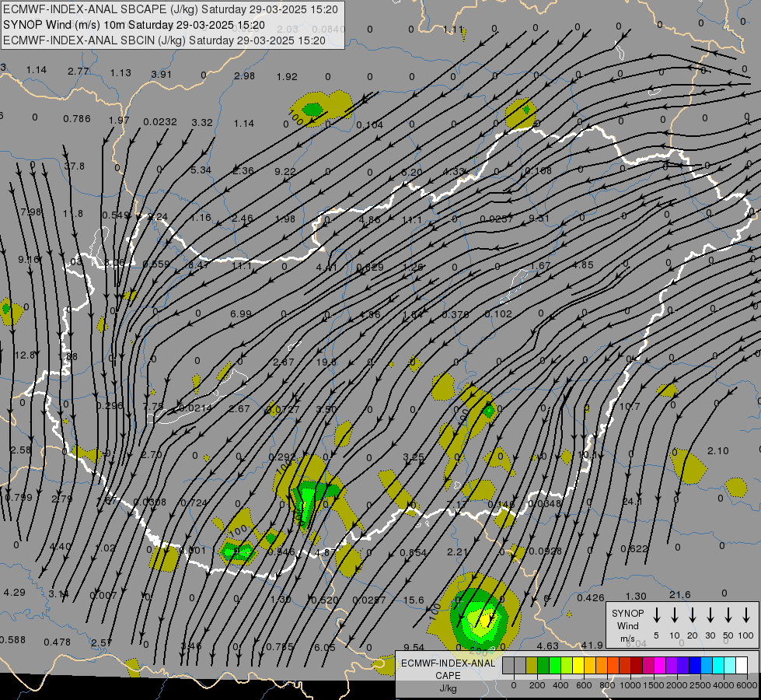Click the wind legend arrow for 100 m/s
The image size is (761, 700).
[x=746, y=615]
